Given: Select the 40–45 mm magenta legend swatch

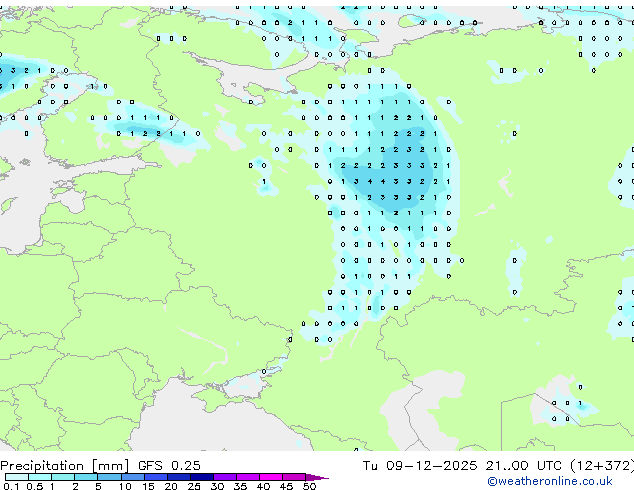Looking at the screenshot, I should 271,477.
